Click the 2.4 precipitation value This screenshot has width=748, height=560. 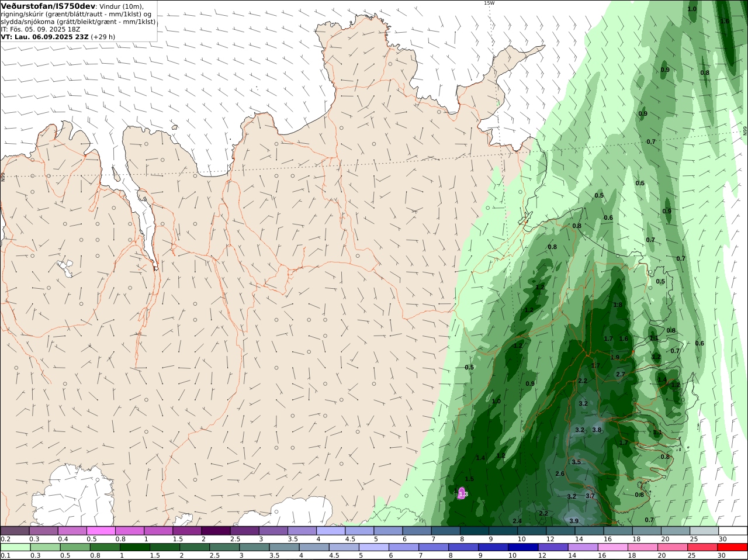click(517, 521)
